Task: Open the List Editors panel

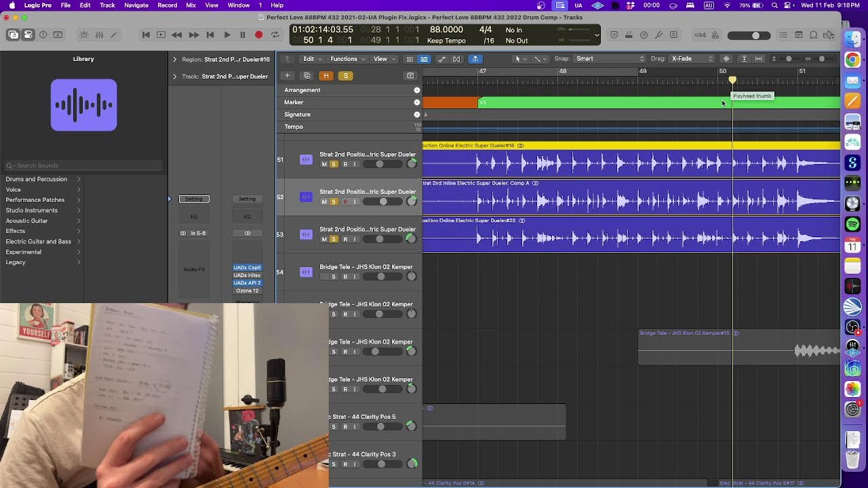Action: [783, 35]
